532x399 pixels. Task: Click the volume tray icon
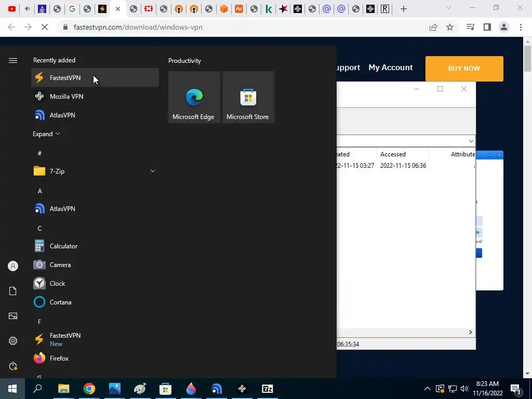(464, 389)
